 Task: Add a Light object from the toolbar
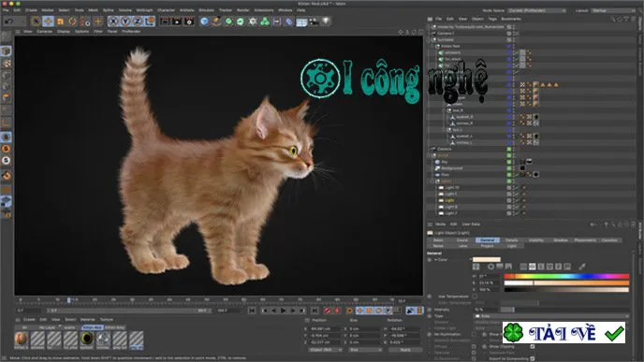(326, 21)
